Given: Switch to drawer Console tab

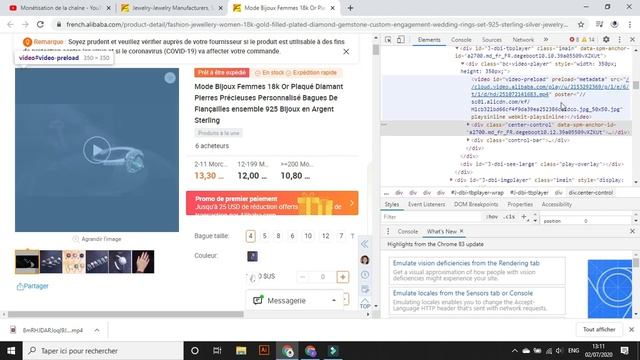Looking at the screenshot, I should point(407,231).
